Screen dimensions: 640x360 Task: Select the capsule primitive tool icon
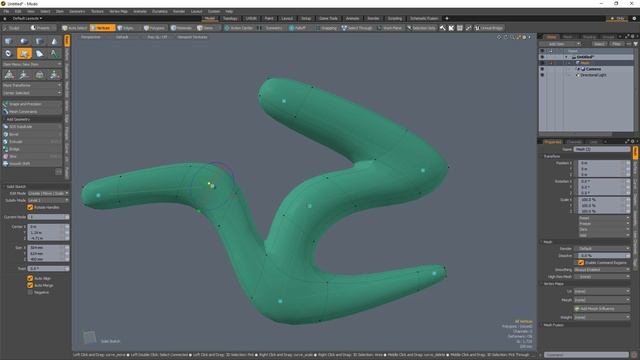click(x=24, y=41)
